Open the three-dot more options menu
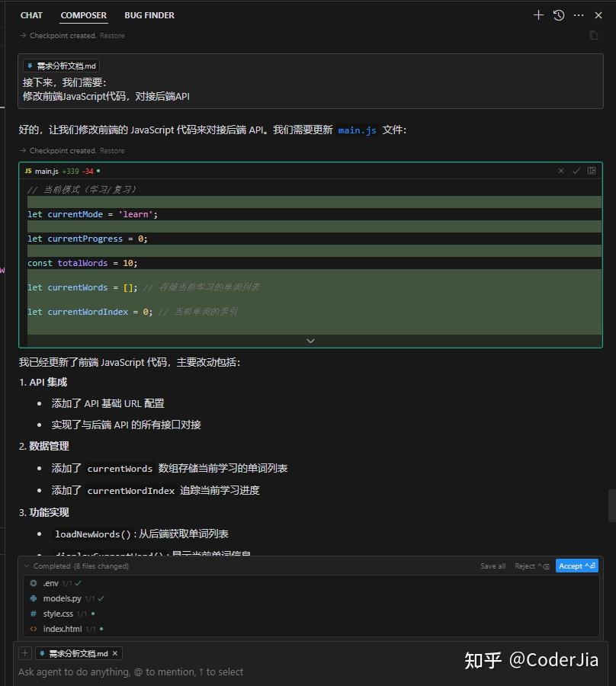Image resolution: width=616 pixels, height=686 pixels. point(579,15)
